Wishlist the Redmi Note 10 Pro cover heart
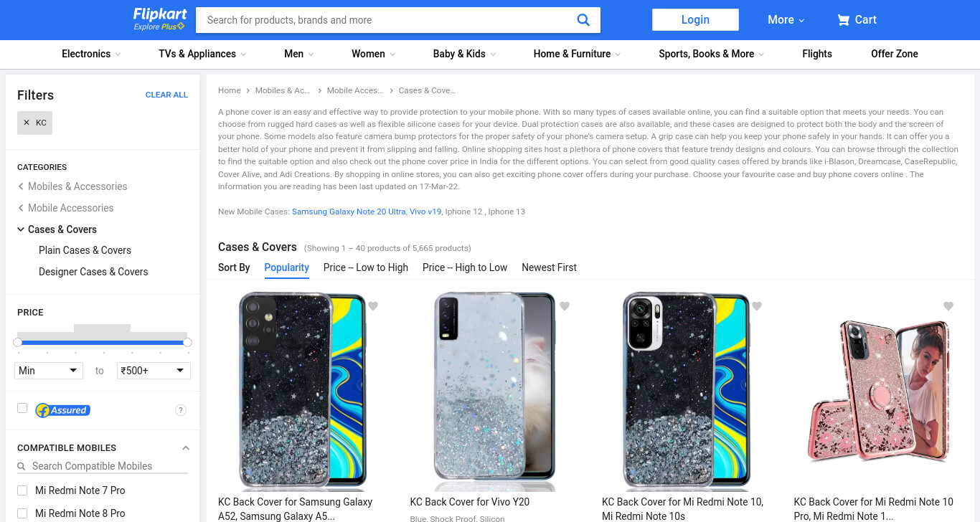The height and width of the screenshot is (522, 980). [948, 306]
